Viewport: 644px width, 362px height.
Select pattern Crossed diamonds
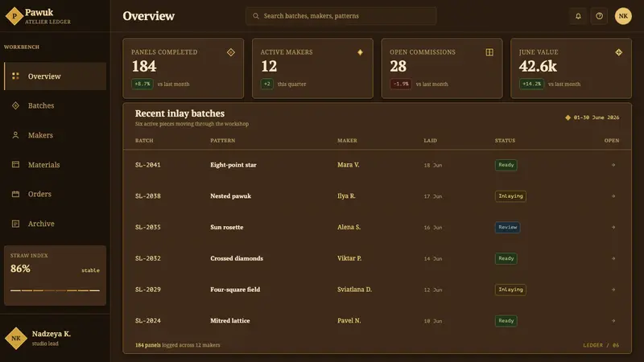coord(237,258)
